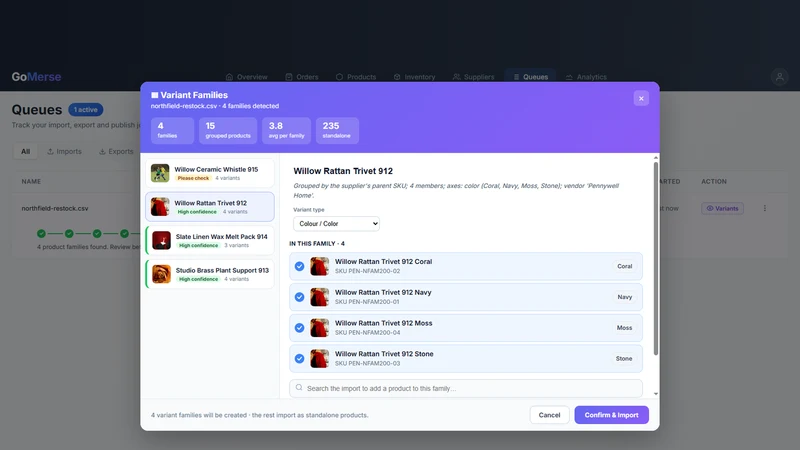Select the Exports filter tab
800x450 pixels.
[116, 152]
